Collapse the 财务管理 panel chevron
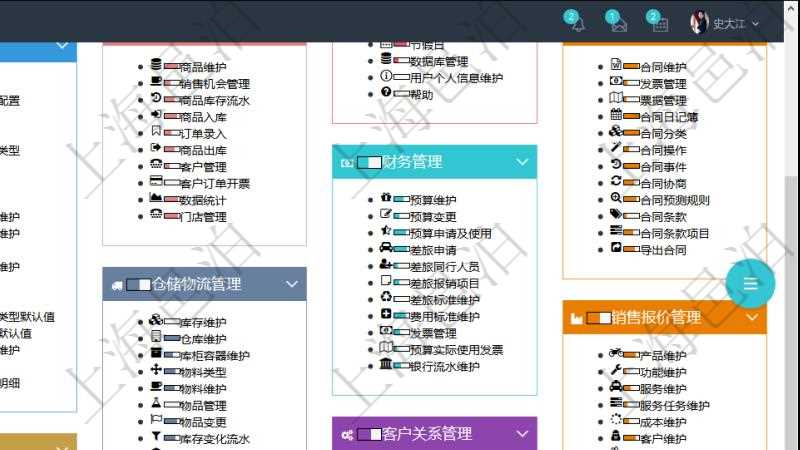The height and width of the screenshot is (450, 800). 522,162
